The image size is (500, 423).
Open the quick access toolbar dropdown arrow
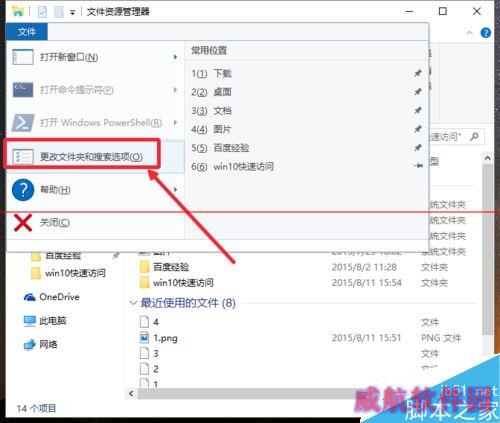tap(72, 13)
